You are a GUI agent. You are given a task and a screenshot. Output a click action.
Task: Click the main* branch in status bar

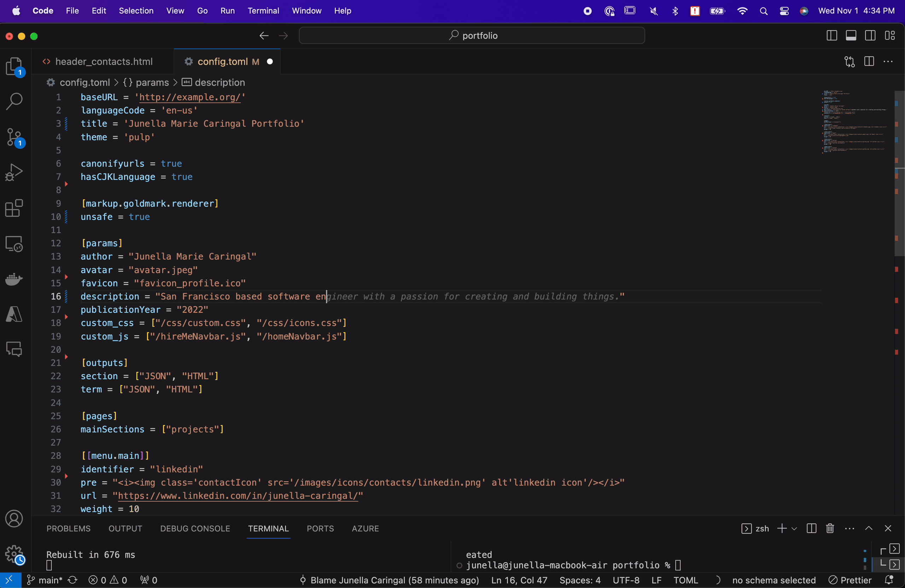tap(45, 580)
